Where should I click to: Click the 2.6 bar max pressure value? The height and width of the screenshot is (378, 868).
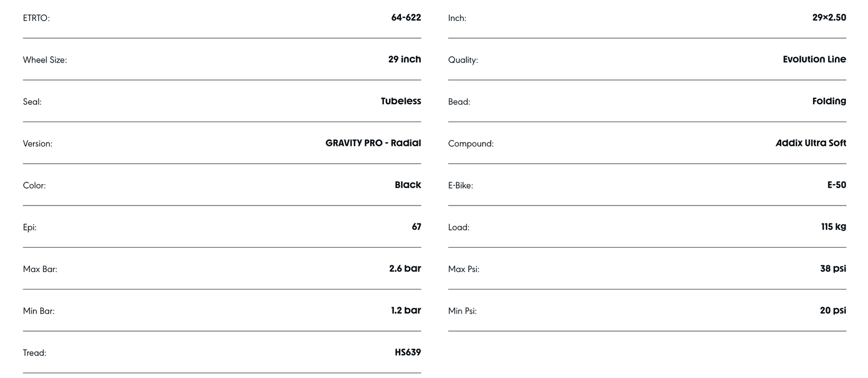tap(405, 269)
